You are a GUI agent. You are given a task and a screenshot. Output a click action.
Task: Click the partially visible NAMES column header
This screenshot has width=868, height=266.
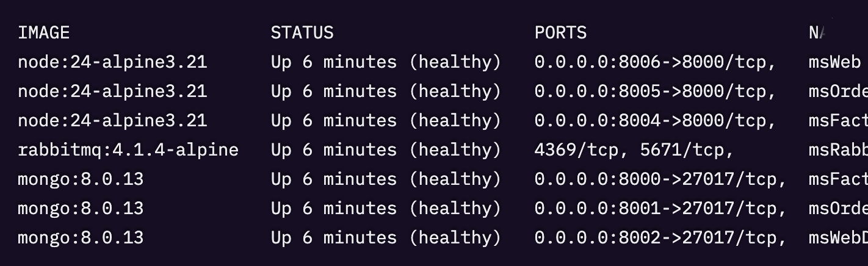[x=817, y=32]
